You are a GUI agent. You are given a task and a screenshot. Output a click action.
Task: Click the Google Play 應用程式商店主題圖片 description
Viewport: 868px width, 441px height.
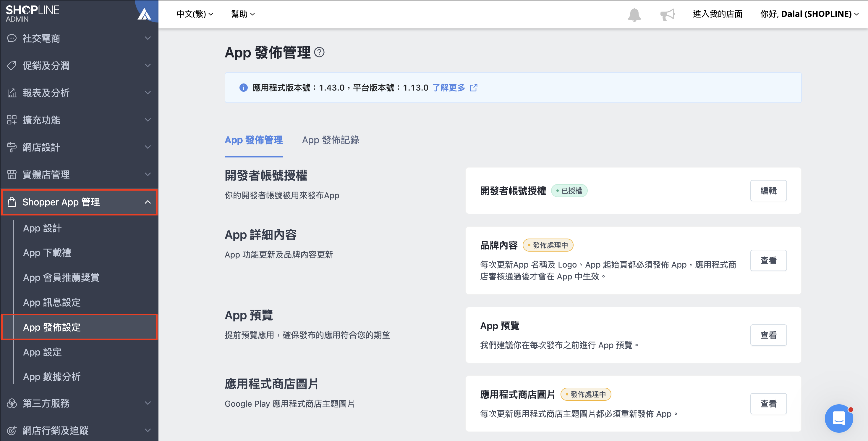point(289,404)
